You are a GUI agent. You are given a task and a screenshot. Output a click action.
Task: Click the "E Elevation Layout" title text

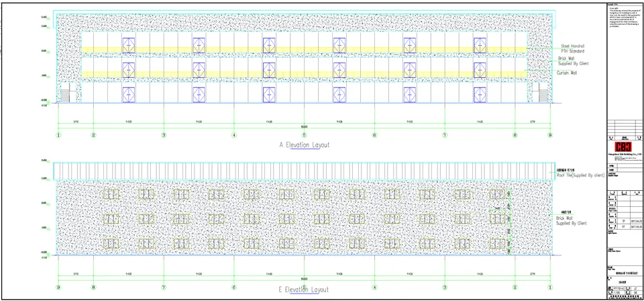(304, 290)
